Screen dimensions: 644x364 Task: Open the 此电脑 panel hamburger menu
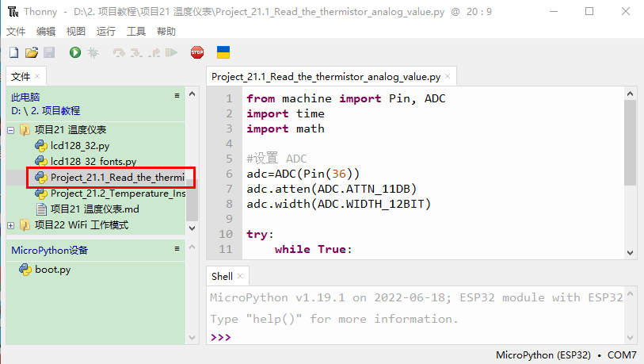[x=177, y=95]
